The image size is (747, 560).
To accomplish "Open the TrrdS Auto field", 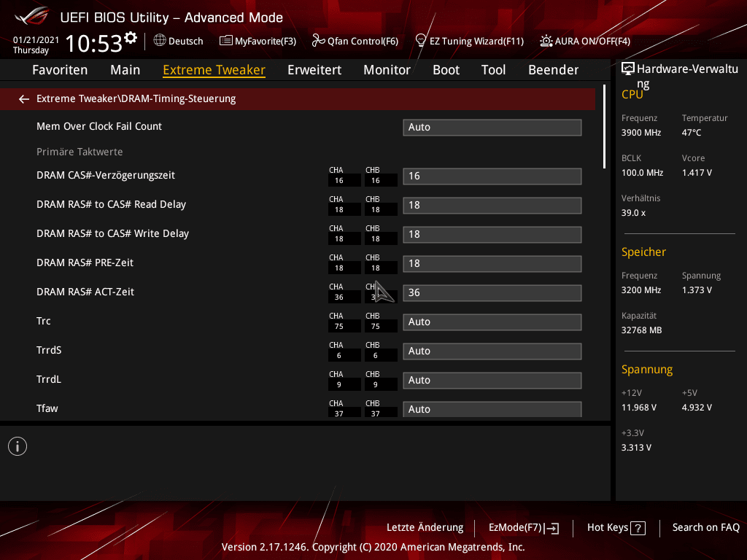I will click(x=492, y=351).
